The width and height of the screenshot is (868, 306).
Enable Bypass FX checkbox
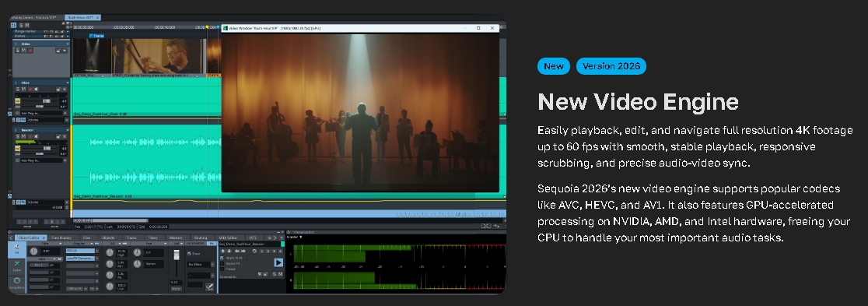pos(222,263)
